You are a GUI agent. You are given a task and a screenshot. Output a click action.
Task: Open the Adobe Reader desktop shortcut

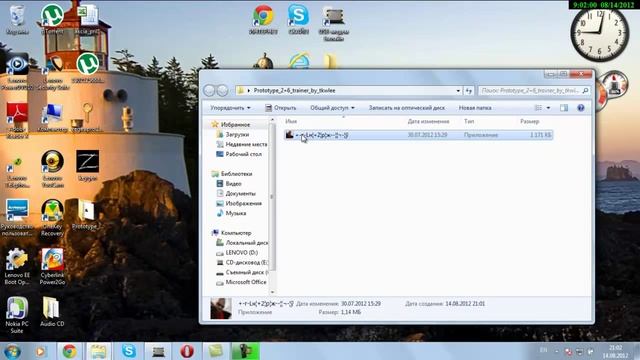(x=17, y=120)
